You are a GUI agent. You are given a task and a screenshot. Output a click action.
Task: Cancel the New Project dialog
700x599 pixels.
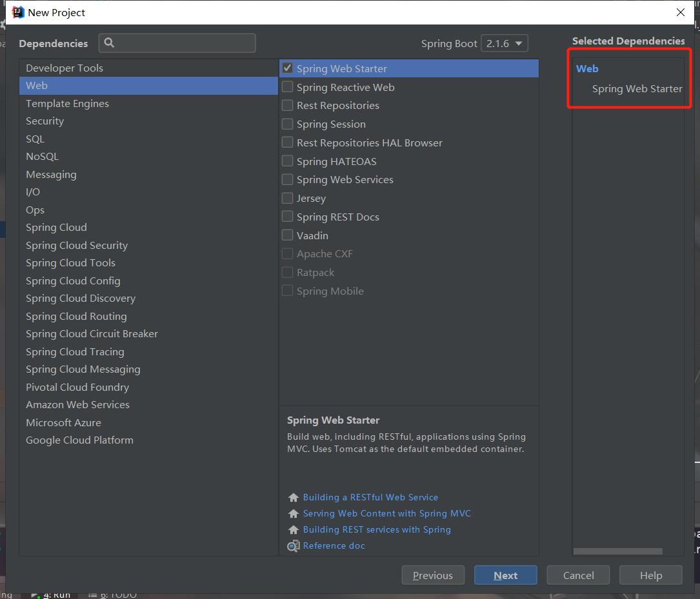click(x=578, y=575)
